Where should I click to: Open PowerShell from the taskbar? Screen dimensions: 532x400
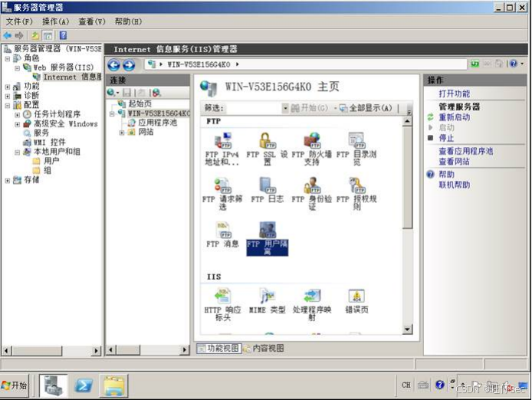(84, 385)
